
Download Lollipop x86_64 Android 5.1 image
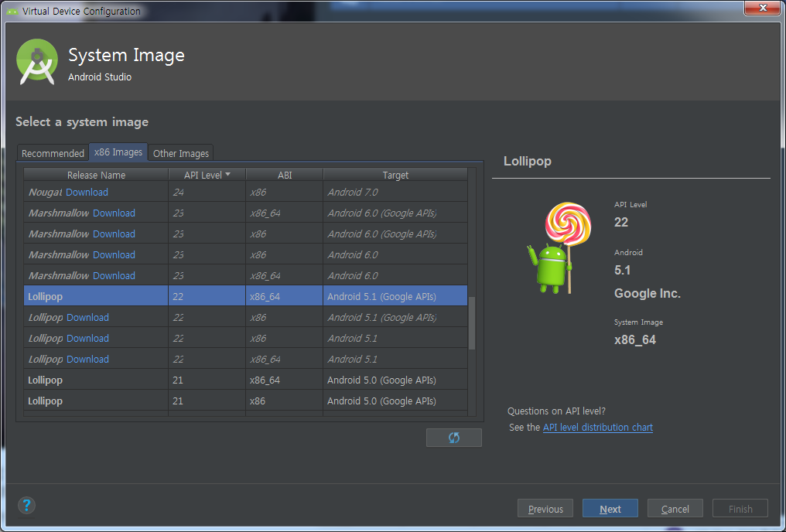pyautogui.click(x=87, y=359)
